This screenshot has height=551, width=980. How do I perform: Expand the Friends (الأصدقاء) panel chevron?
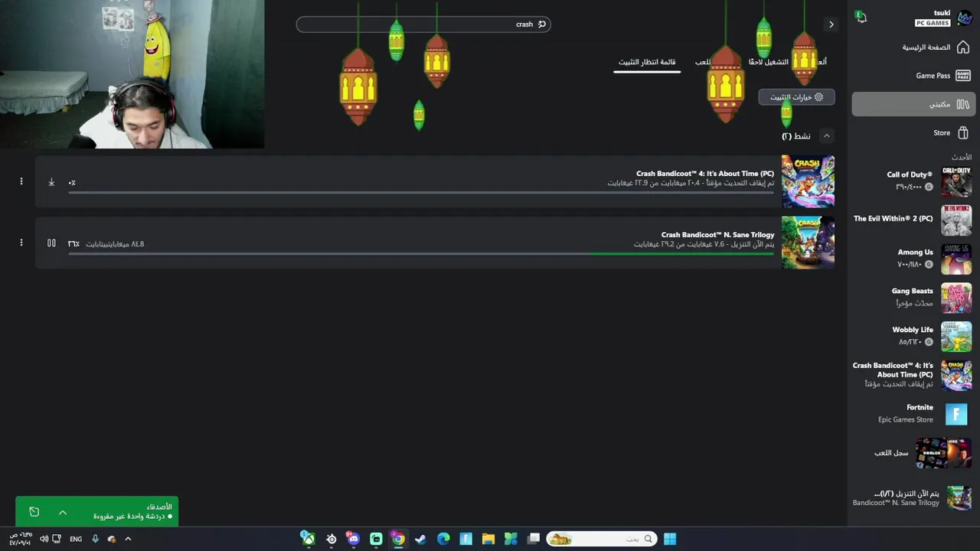[x=63, y=512]
